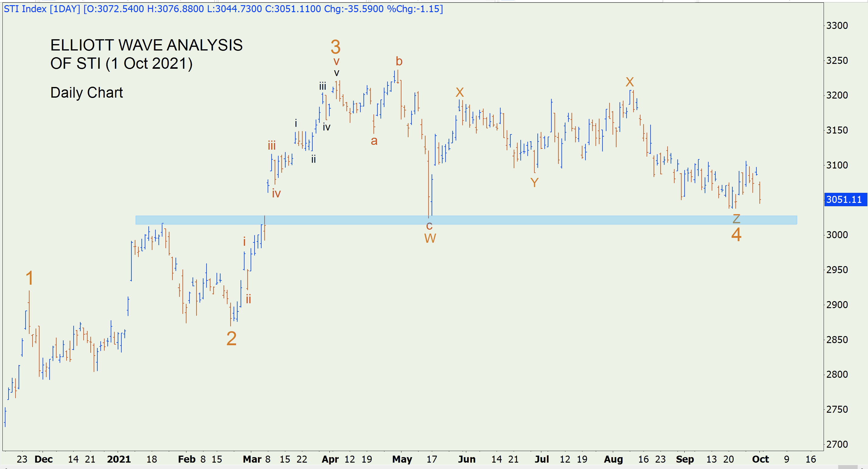Click the 2750 price axis value
Image resolution: width=868 pixels, height=469 pixels.
tap(837, 409)
